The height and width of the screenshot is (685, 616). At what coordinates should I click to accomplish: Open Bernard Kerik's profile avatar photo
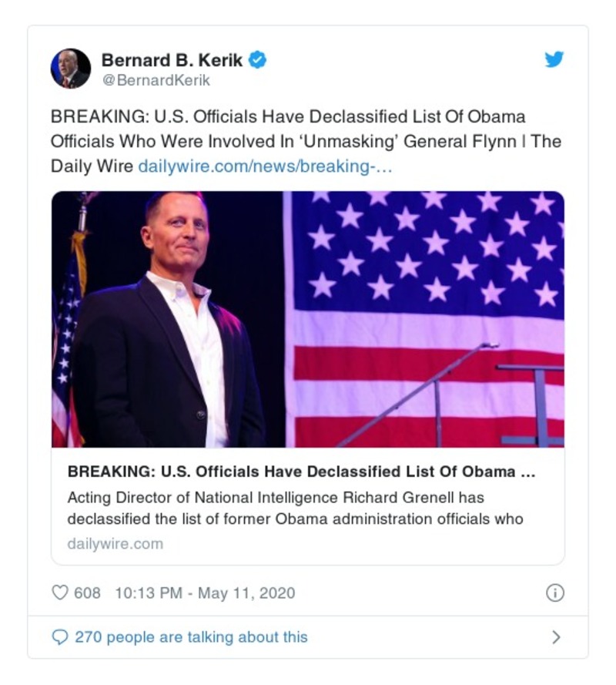pyautogui.click(x=72, y=65)
